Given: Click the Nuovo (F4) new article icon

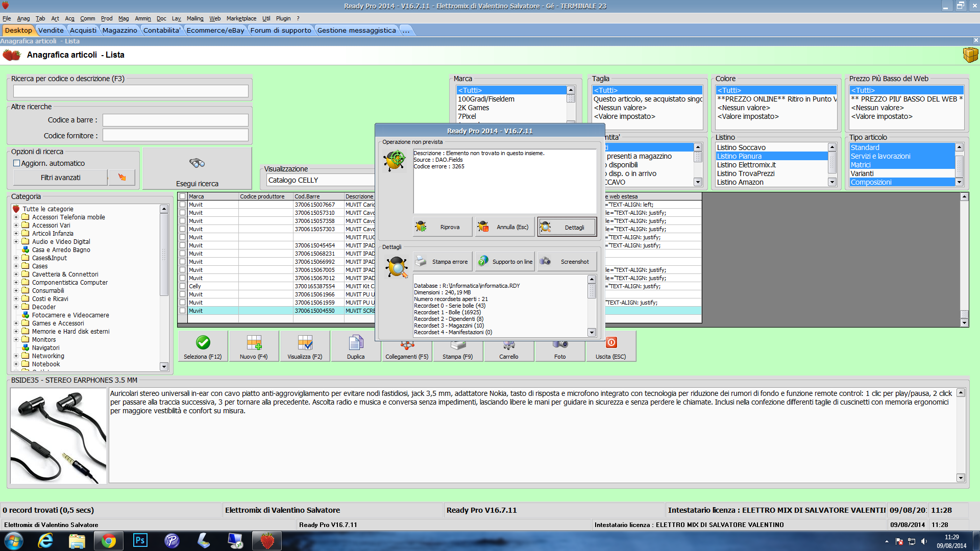Looking at the screenshot, I should click(x=254, y=343).
